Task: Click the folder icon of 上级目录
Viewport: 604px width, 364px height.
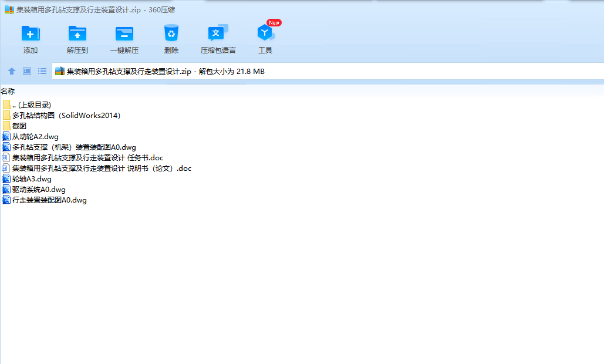Action: tap(6, 105)
